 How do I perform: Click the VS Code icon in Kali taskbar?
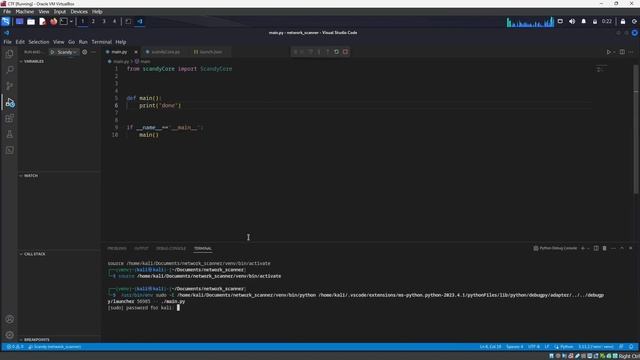click(140, 21)
